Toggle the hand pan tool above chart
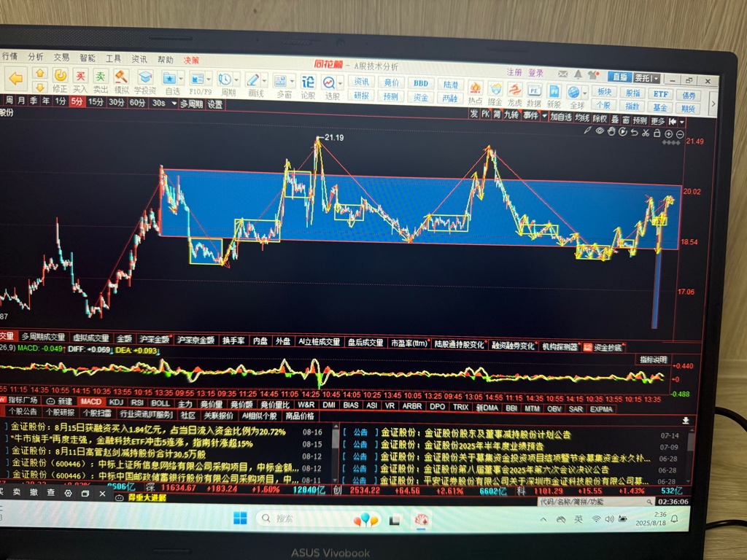 point(611,131)
